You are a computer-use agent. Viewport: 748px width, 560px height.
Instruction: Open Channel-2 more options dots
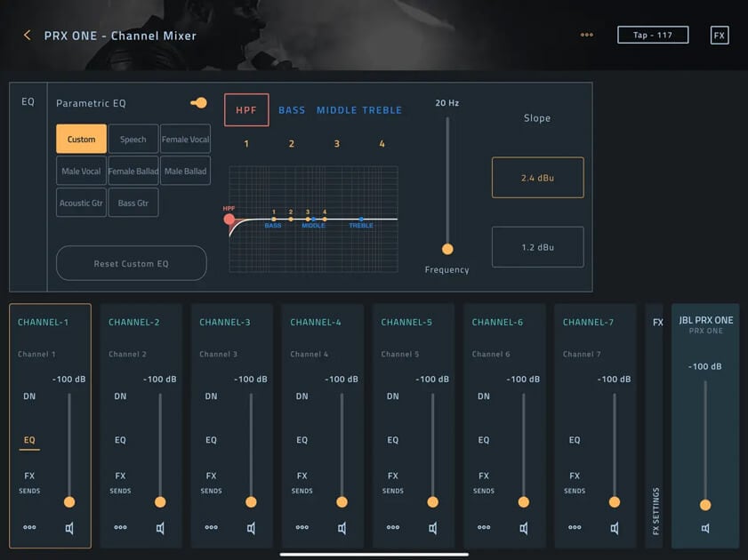click(120, 527)
